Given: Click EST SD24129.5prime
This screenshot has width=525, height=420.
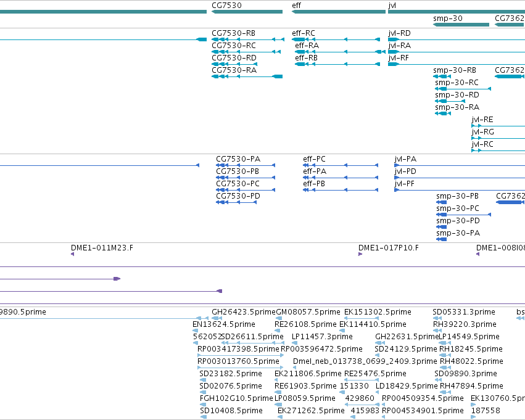Looking at the screenshot, I should (x=406, y=349).
